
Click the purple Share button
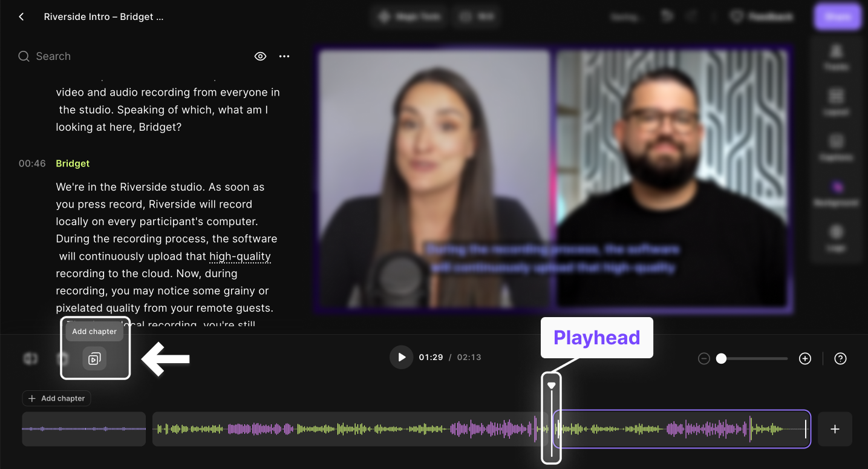pyautogui.click(x=838, y=17)
